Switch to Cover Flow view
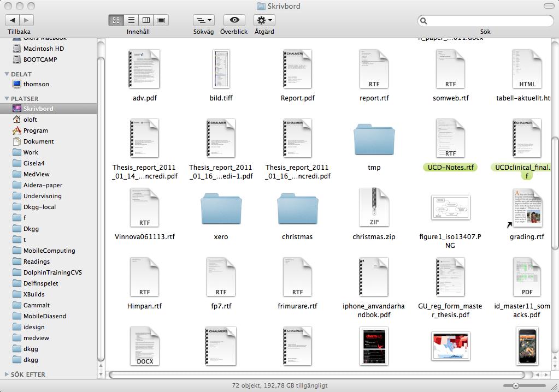This screenshot has height=392, width=559. 161,20
